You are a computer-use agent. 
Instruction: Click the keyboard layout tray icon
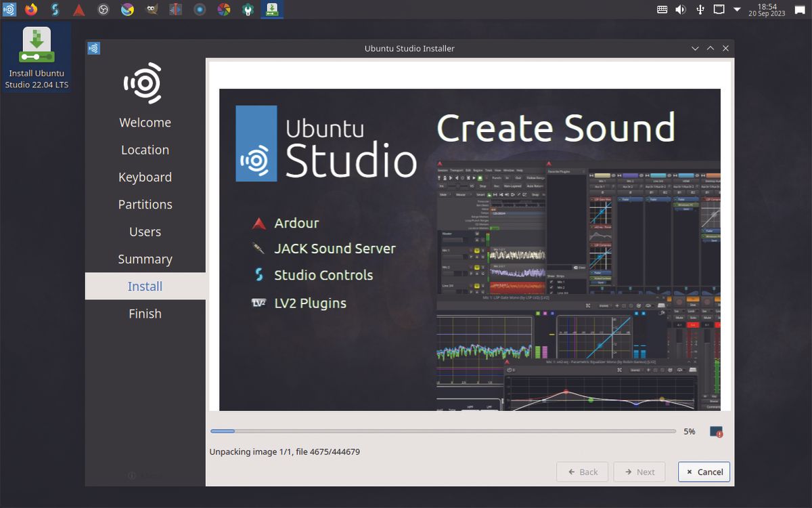[x=661, y=9]
